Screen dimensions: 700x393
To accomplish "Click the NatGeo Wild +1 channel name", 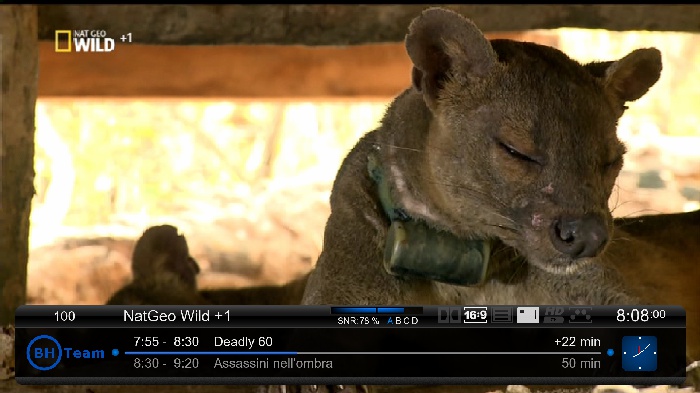I will click(x=177, y=316).
